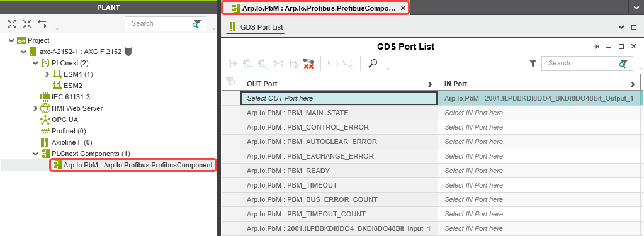
Task: Open the chevron dropdown on GDS Port List tab bar
Action: [621, 27]
